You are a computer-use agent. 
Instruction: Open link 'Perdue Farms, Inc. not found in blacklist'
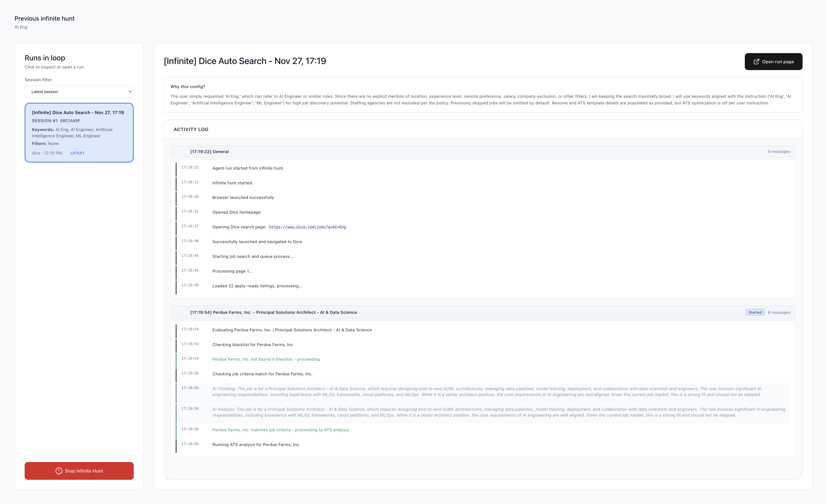click(266, 359)
